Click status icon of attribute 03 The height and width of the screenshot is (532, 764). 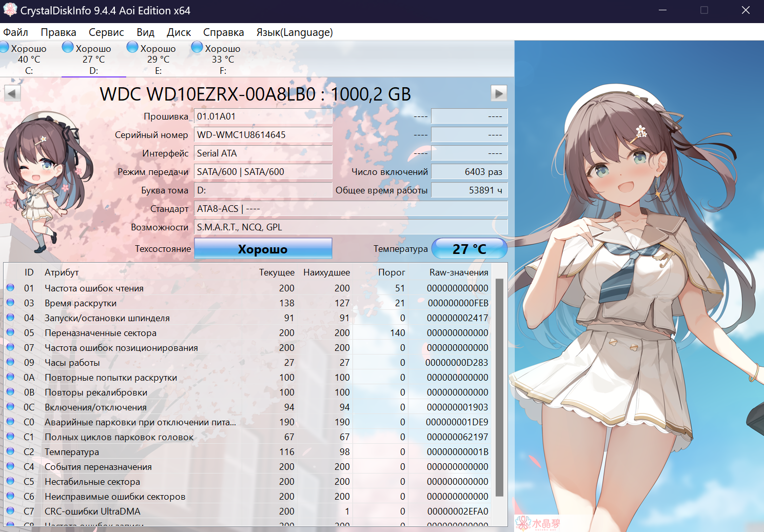[10, 302]
